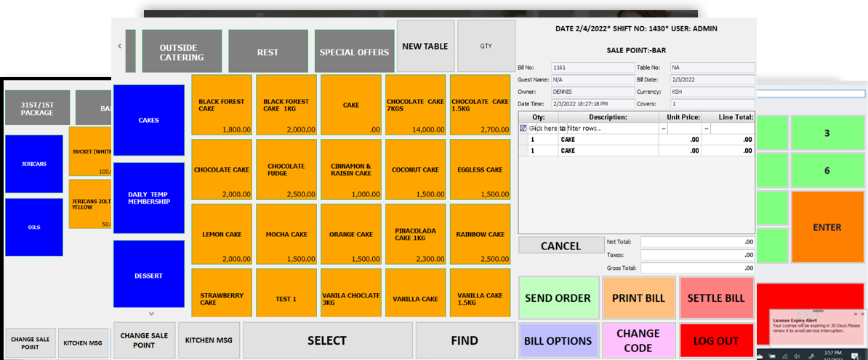Select the Cakes menu group
Screen dimensions: 868x360
tap(149, 121)
